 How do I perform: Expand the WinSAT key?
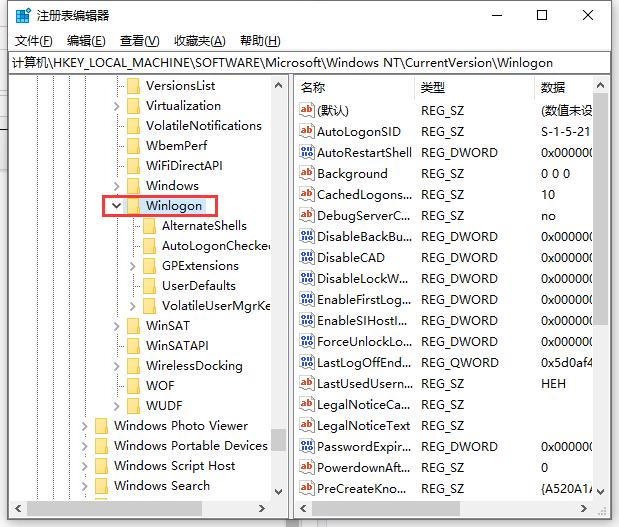pyautogui.click(x=116, y=326)
